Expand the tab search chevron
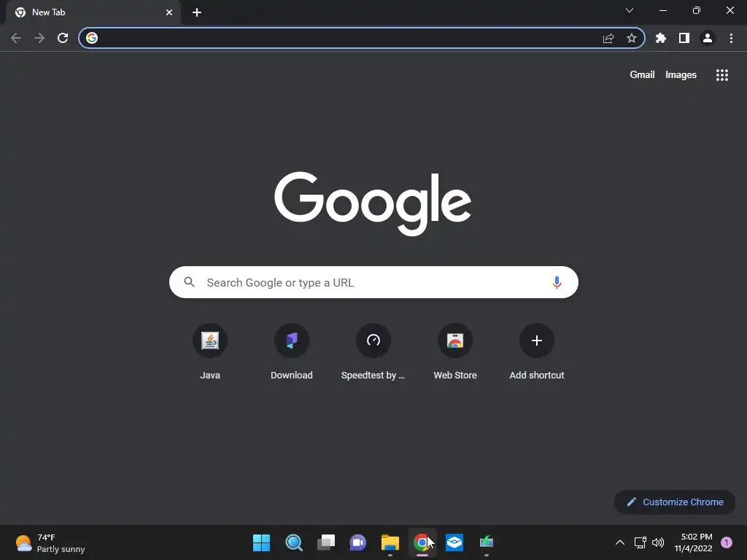This screenshot has height=560, width=747. pos(630,10)
